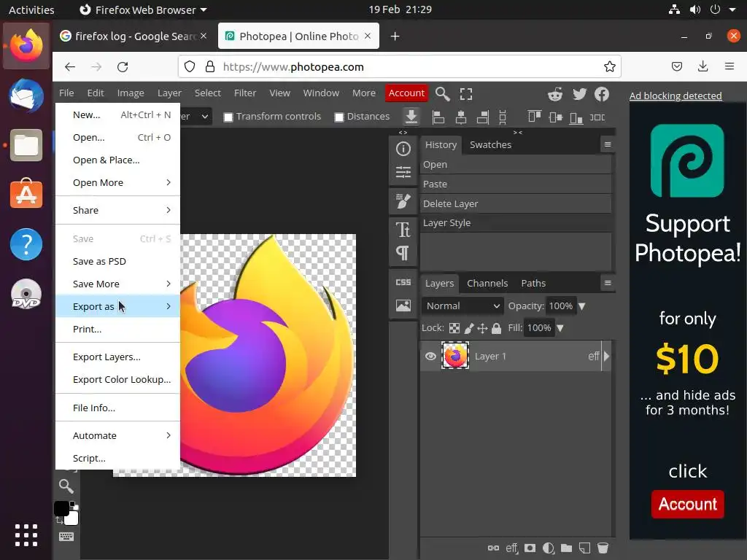Switch to the Paths tab
Screen dimensions: 747x560
[533, 284]
